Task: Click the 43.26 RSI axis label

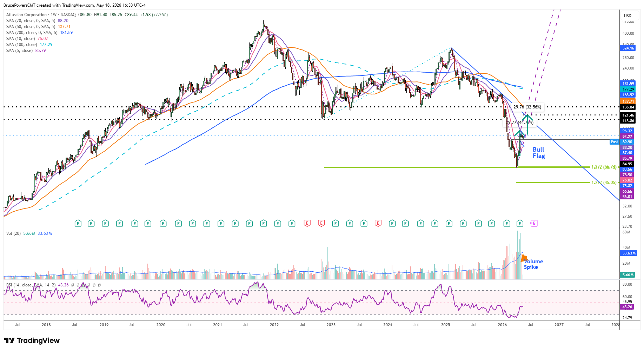Action: click(627, 307)
